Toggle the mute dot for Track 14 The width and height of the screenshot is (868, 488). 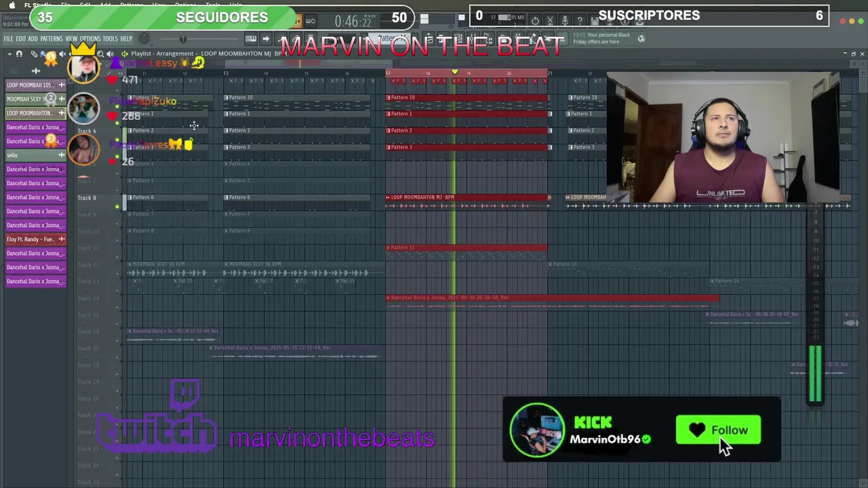pyautogui.click(x=117, y=306)
